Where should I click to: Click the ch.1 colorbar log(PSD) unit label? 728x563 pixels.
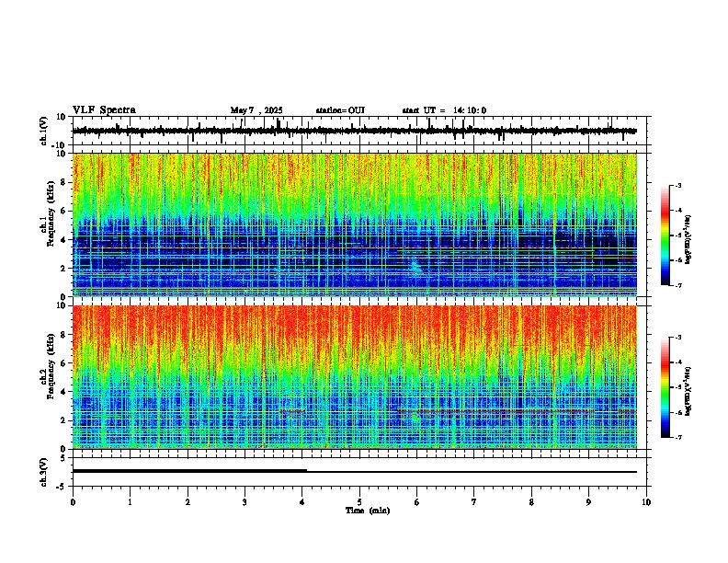[688, 240]
